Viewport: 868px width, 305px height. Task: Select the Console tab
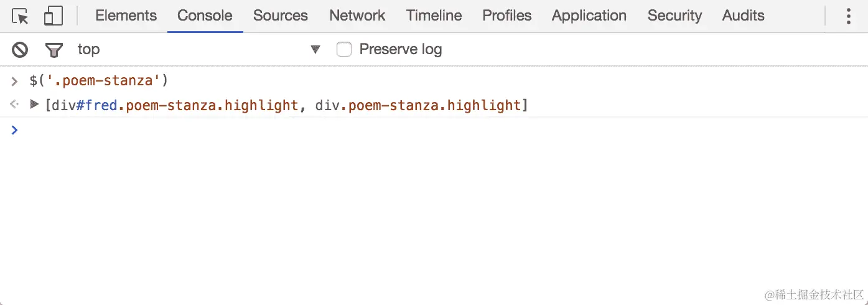tap(205, 16)
